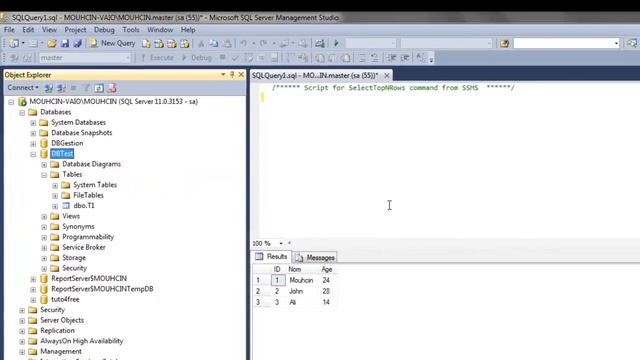Expand the Views folder
The image size is (640, 360).
(44, 217)
